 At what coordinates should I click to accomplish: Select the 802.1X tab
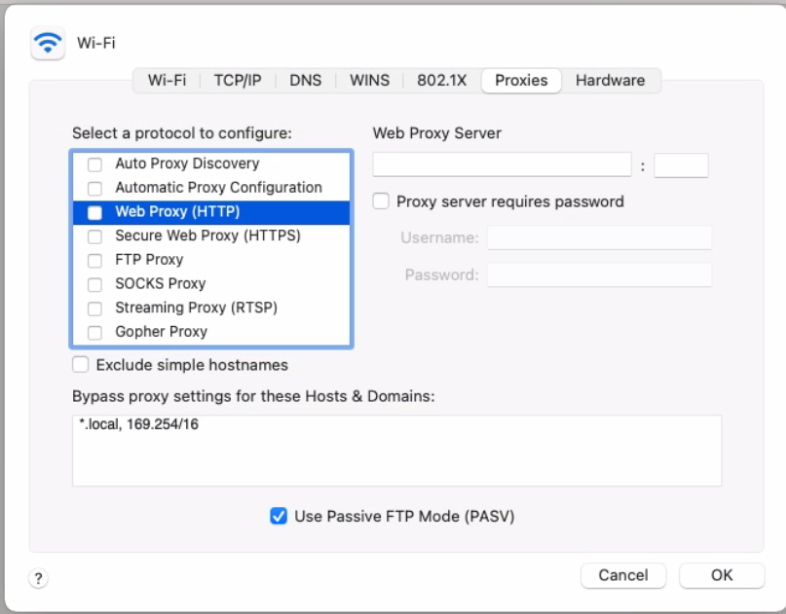coord(442,81)
